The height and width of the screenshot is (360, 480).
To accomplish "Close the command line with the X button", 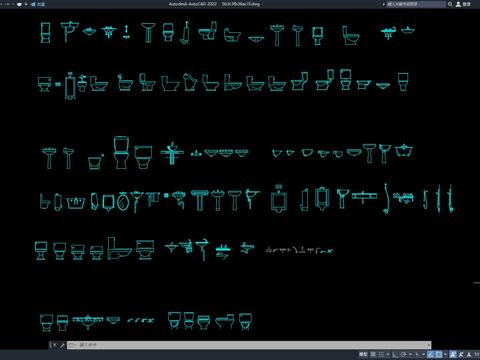I will coord(54,345).
